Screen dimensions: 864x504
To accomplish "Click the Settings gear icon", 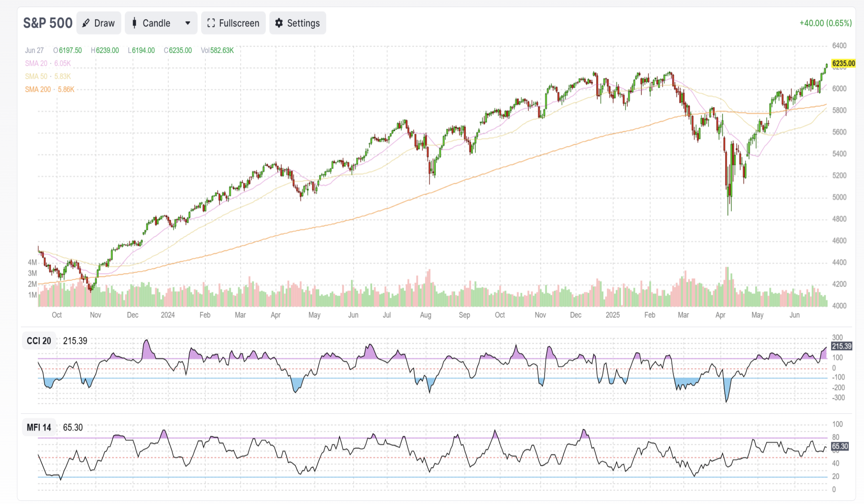I will tap(279, 23).
